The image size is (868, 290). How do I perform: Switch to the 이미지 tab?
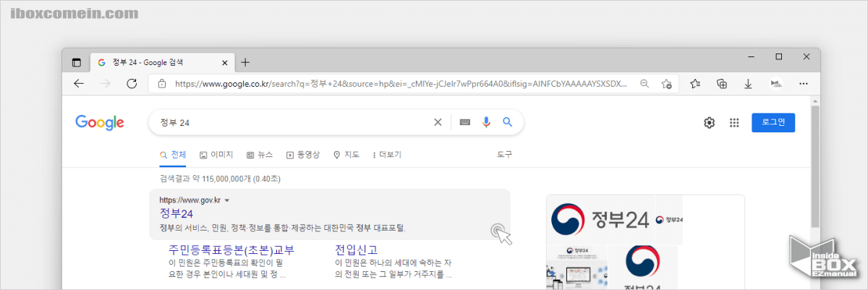point(216,155)
